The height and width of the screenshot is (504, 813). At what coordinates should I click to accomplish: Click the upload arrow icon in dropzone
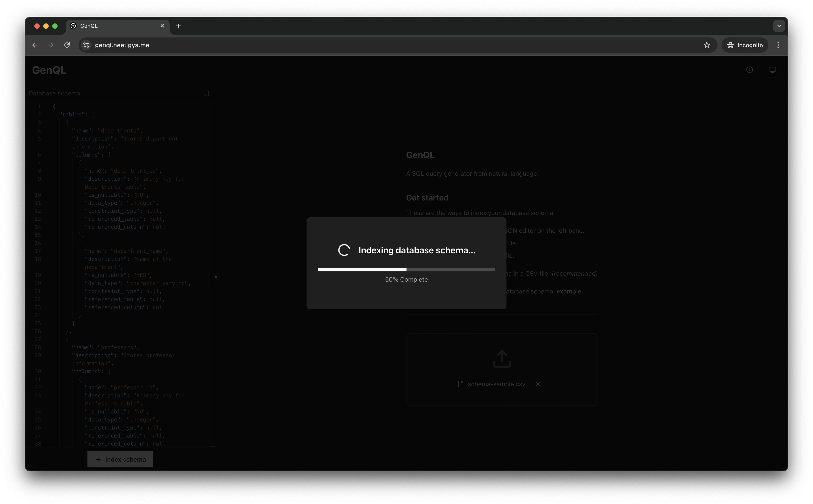click(x=502, y=359)
